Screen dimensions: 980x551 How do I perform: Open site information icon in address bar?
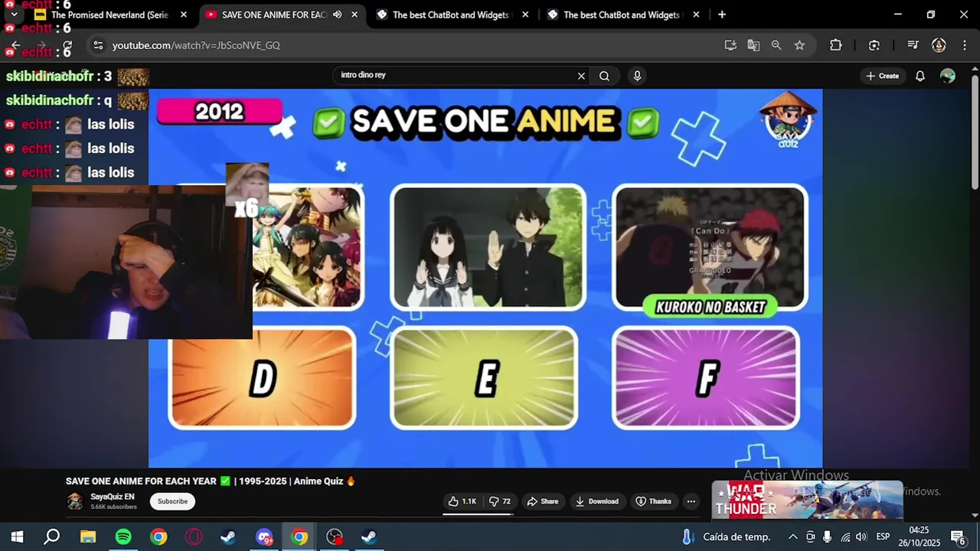98,45
